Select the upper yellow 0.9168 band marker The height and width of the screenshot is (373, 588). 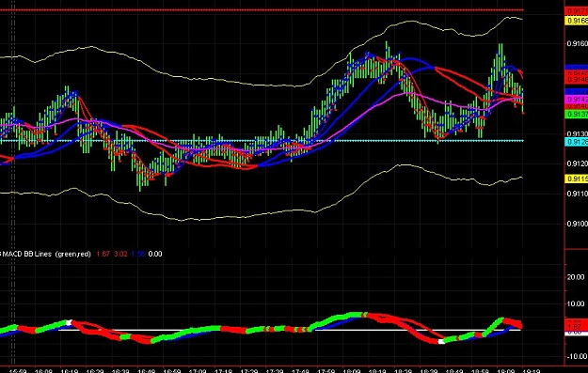pyautogui.click(x=577, y=21)
